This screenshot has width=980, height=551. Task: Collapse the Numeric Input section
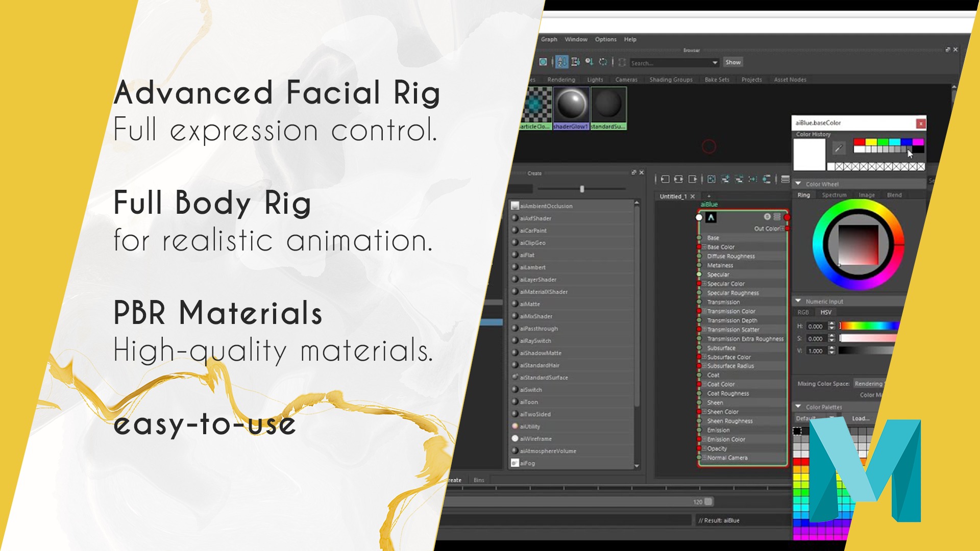pyautogui.click(x=799, y=301)
